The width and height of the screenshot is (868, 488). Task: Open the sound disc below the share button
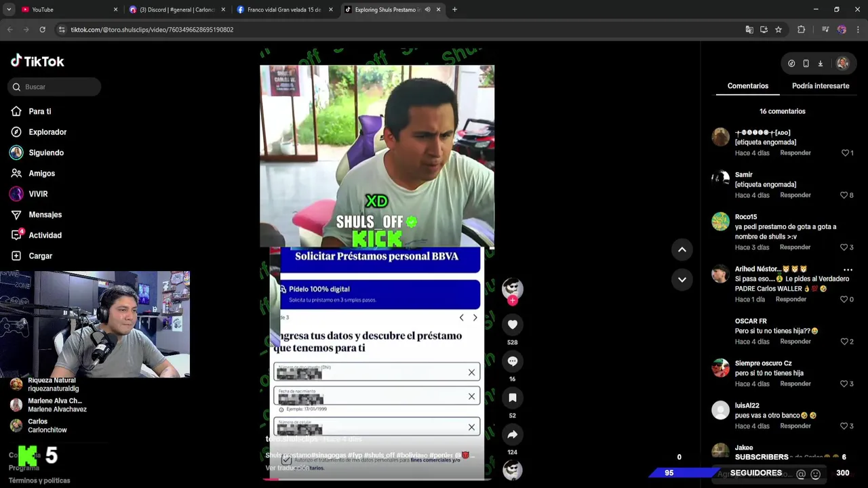tap(513, 470)
